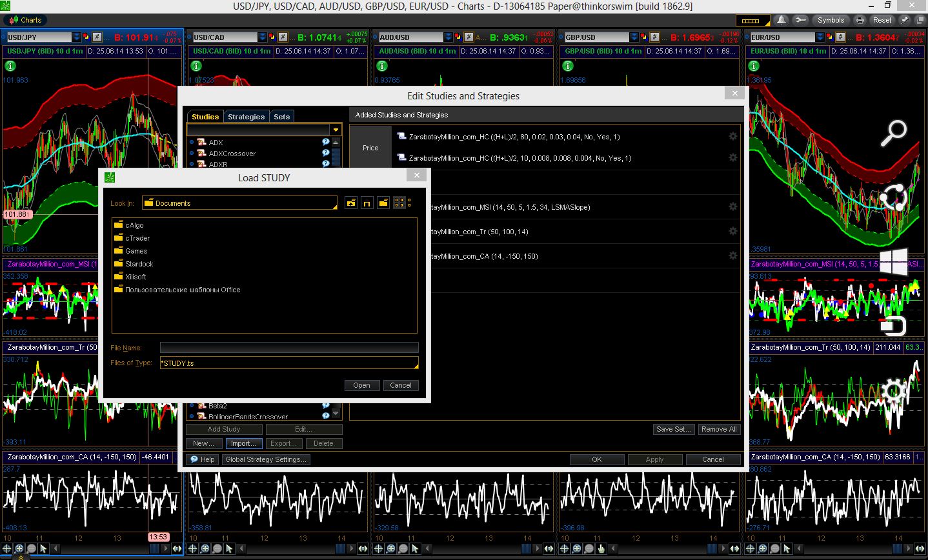The height and width of the screenshot is (560, 928).
Task: Select the cAlgo folder
Action: pyautogui.click(x=129, y=225)
